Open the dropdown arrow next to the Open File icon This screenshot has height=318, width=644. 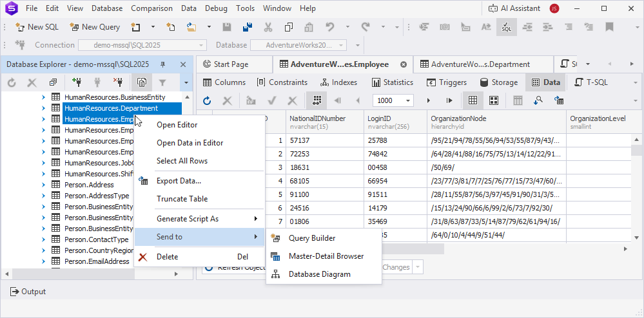pos(209,27)
